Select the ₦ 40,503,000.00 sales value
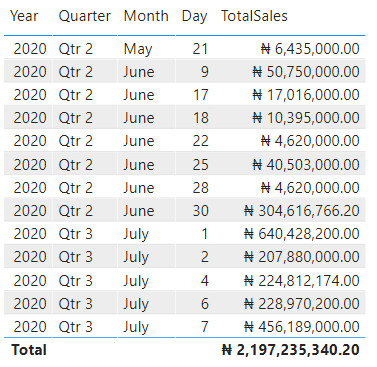 tap(306, 165)
